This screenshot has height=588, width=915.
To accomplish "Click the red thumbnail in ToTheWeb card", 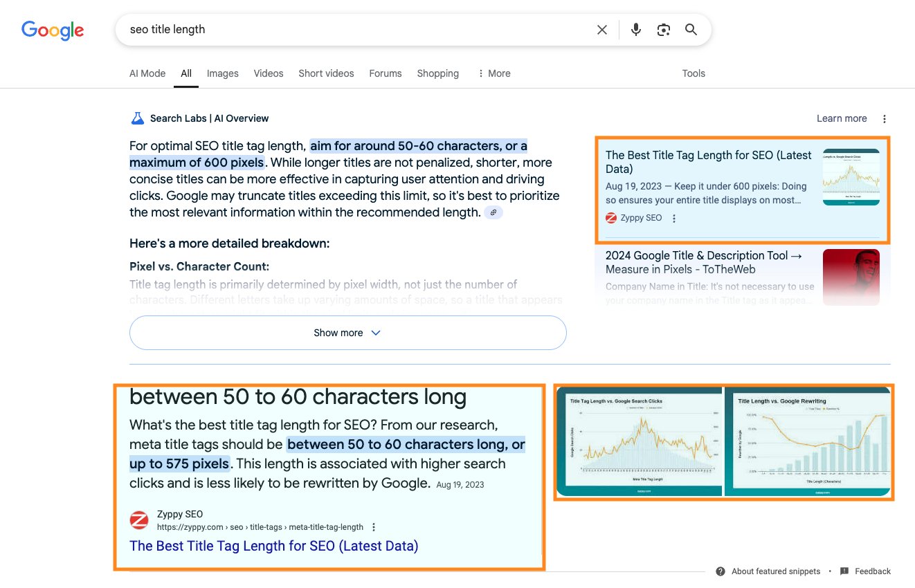I will pos(851,277).
